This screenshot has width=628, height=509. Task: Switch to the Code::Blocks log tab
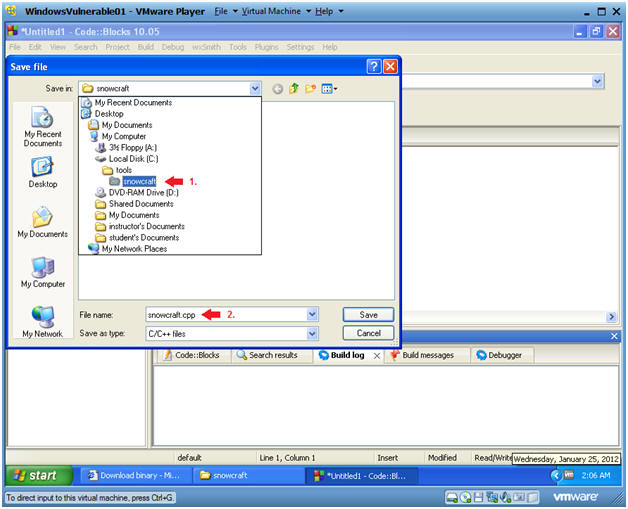click(192, 355)
